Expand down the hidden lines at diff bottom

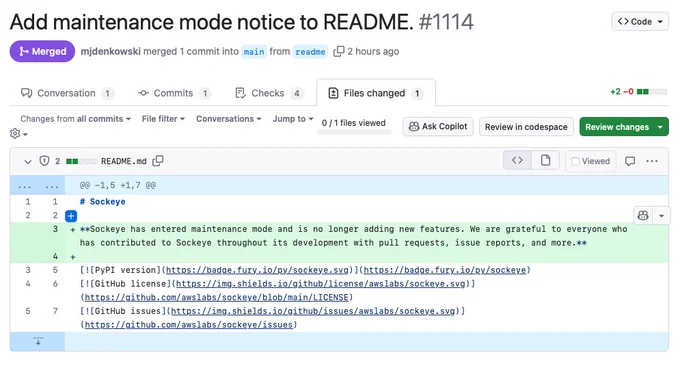(38, 341)
